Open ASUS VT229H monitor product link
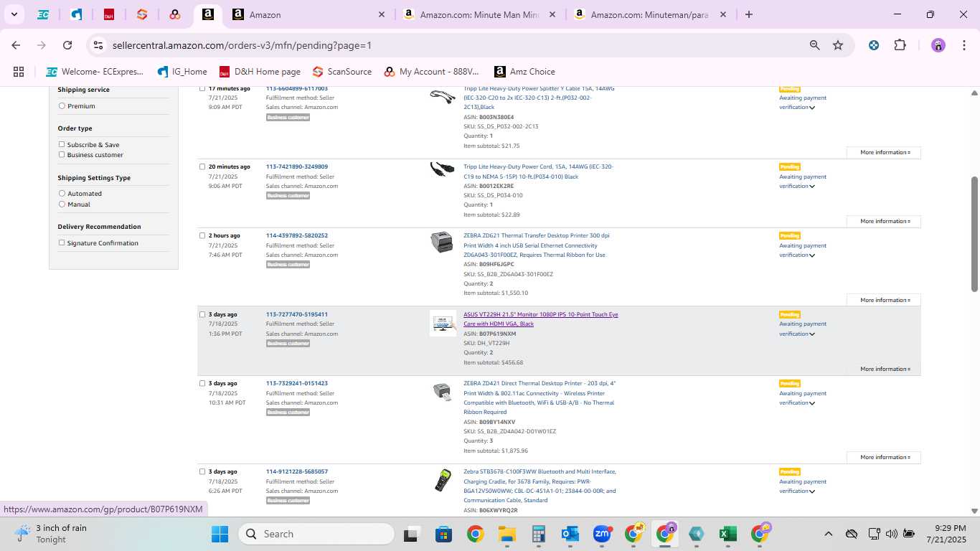Screen dimensions: 980x551 coord(540,319)
